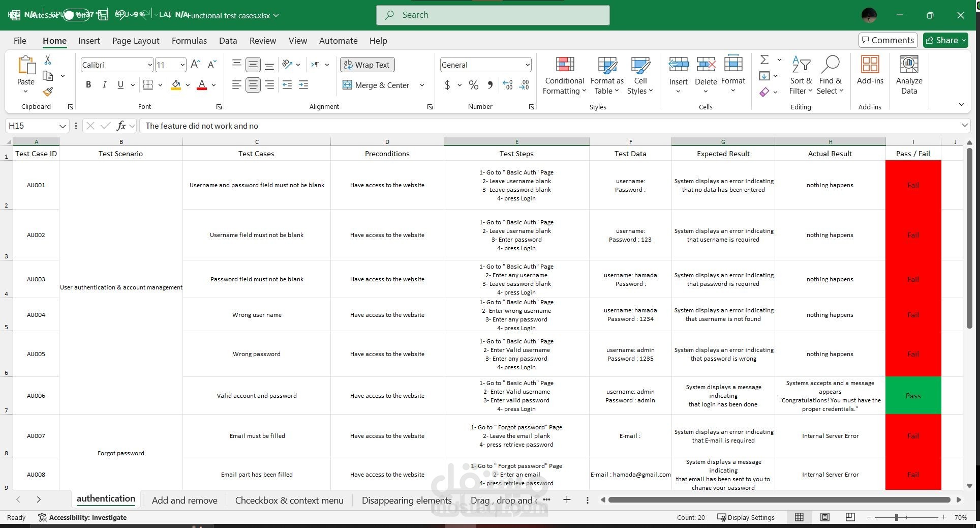This screenshot has width=980, height=528.
Task: Click the Format Painter brush icon
Action: point(48,92)
